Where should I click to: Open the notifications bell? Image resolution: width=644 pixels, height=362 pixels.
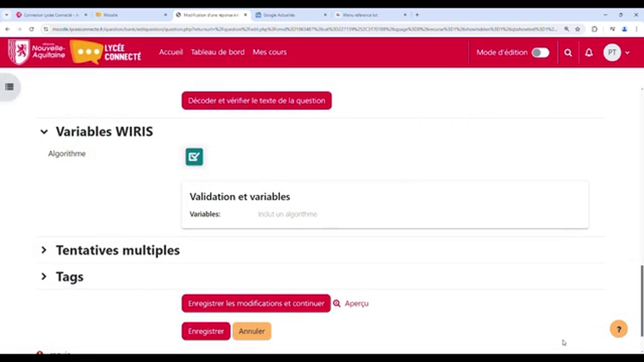[589, 52]
